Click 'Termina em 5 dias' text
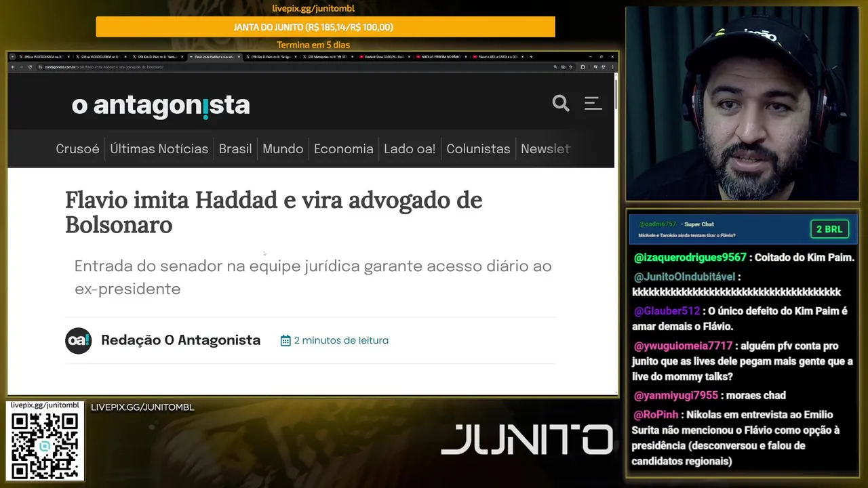This screenshot has width=868, height=488. coord(313,45)
